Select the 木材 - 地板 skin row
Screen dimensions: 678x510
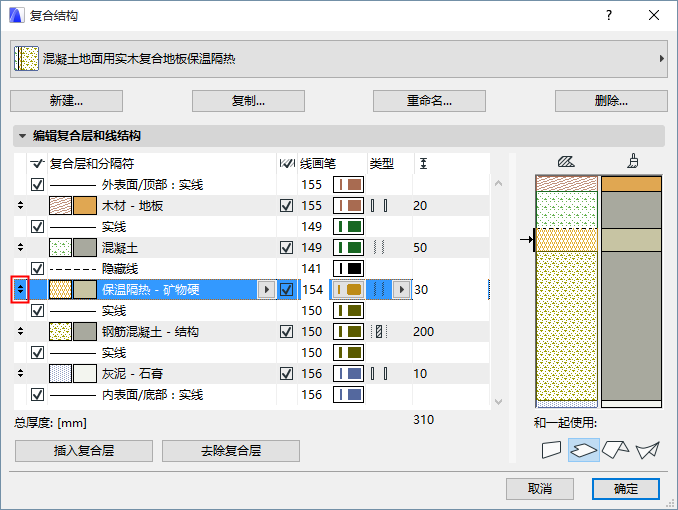pos(252,205)
